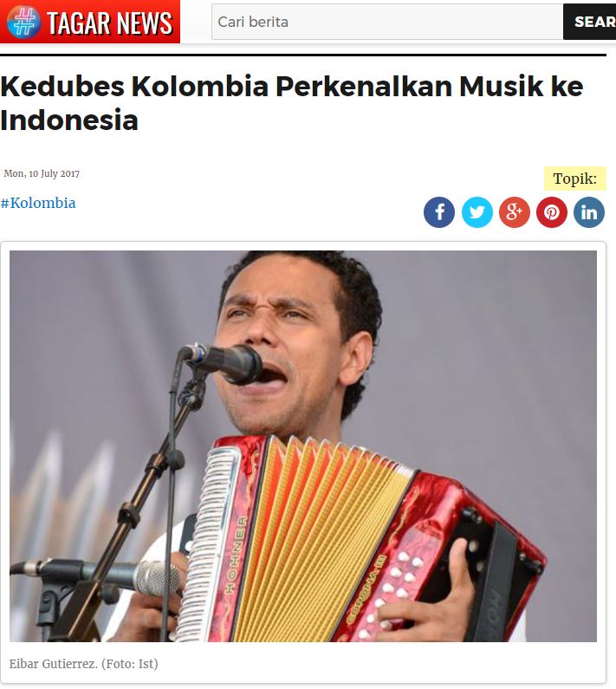Open homepage via TAGAR NEWS wordmark
This screenshot has height=689, width=616.
109,23
